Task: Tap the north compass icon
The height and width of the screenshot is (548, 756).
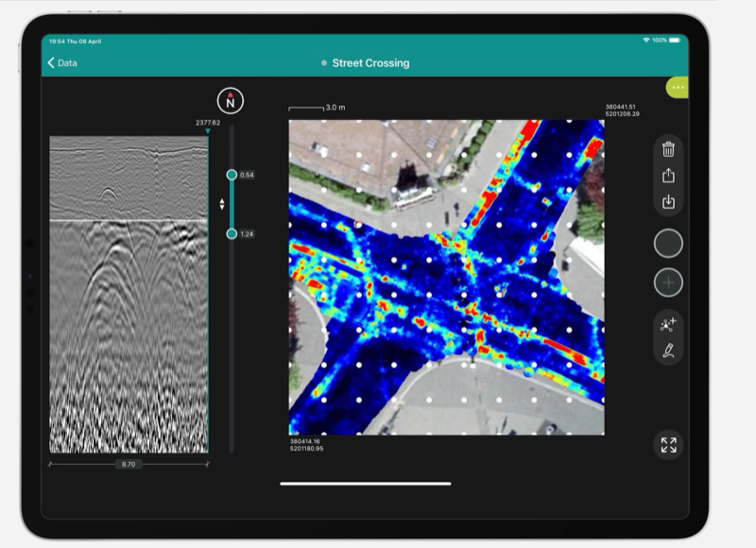Action: [230, 99]
